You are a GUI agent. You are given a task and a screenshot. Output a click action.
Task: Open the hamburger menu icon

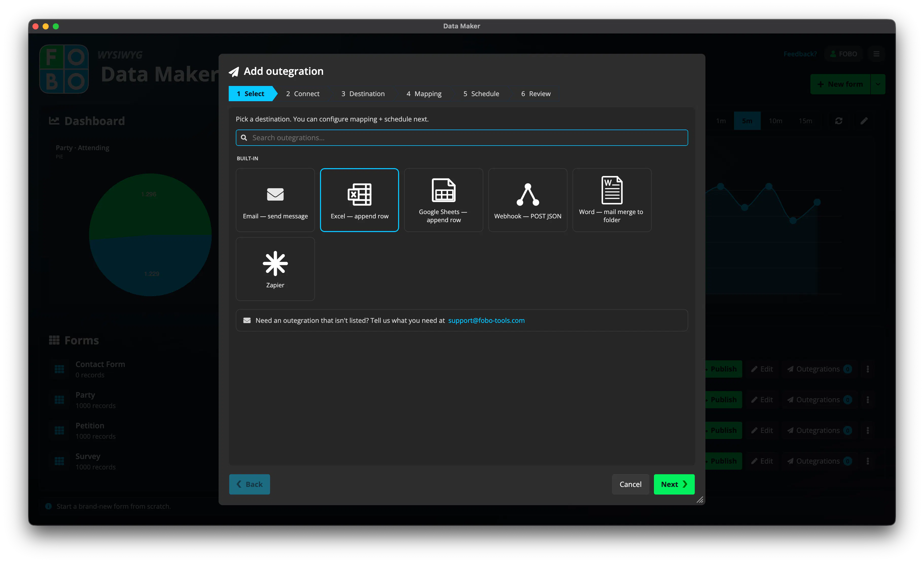click(x=876, y=54)
